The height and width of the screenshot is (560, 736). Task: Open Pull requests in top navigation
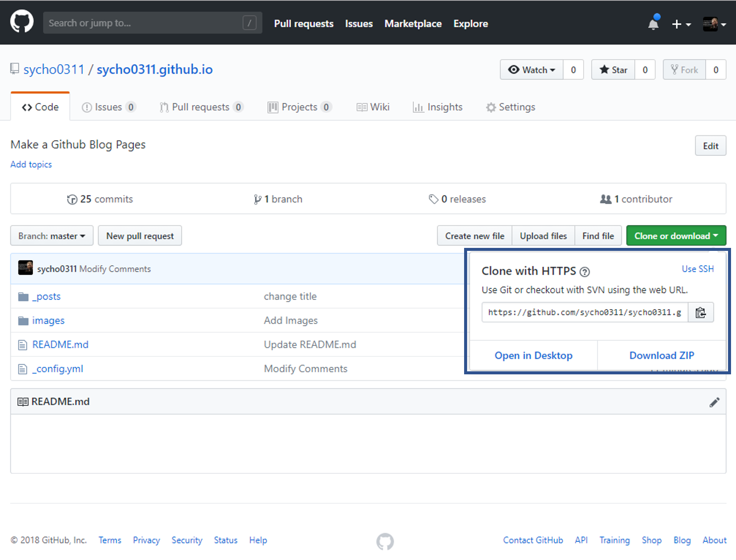(x=304, y=23)
